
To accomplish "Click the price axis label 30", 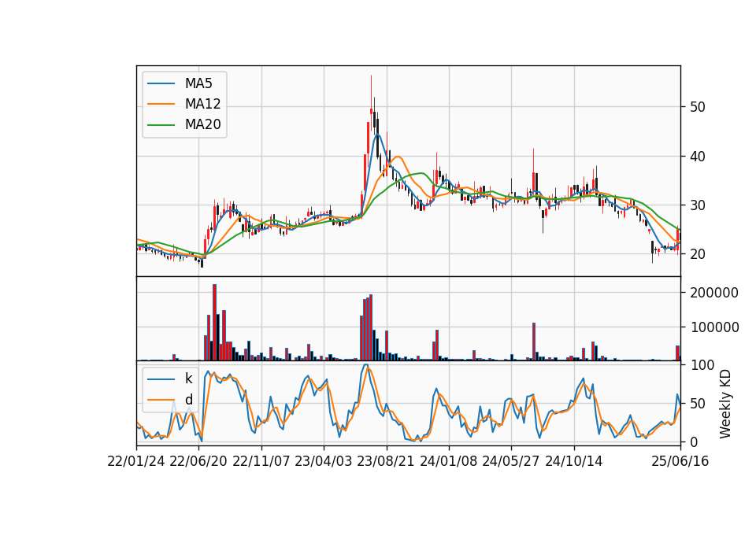I will 698,205.
